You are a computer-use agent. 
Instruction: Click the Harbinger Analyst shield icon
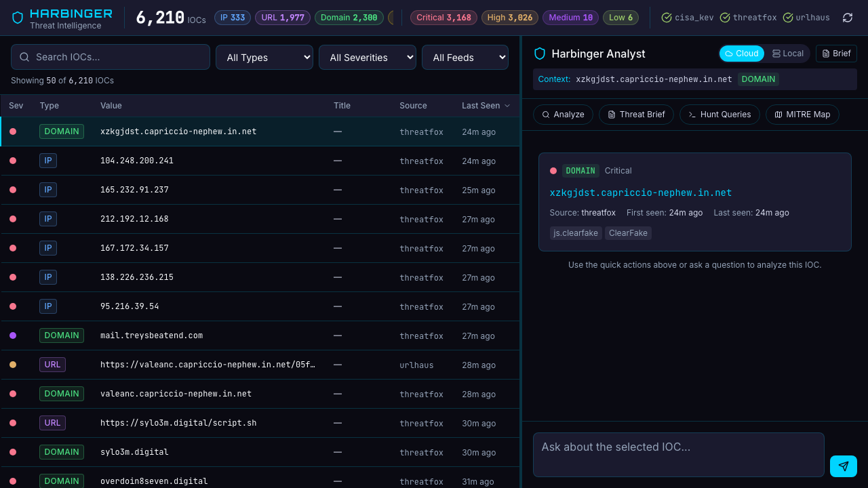pyautogui.click(x=540, y=54)
